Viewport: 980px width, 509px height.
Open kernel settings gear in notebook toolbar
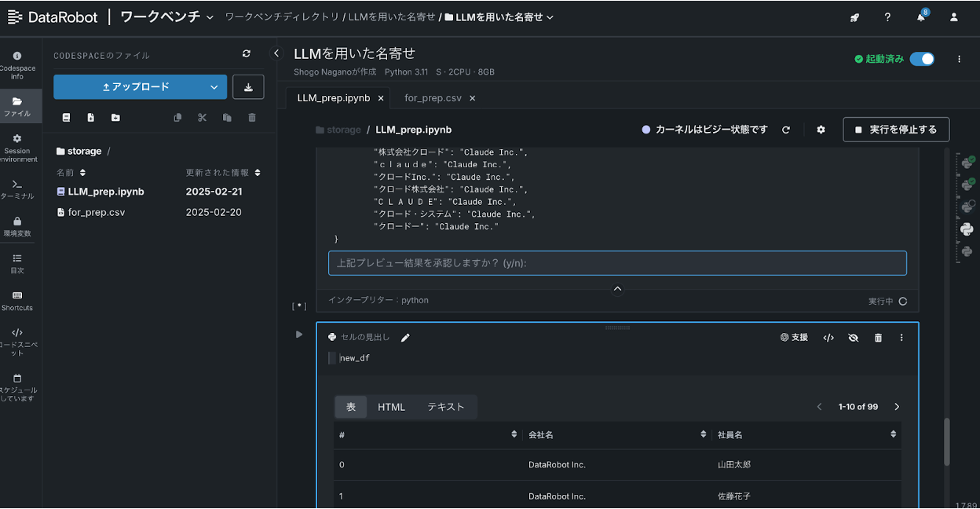coord(821,130)
